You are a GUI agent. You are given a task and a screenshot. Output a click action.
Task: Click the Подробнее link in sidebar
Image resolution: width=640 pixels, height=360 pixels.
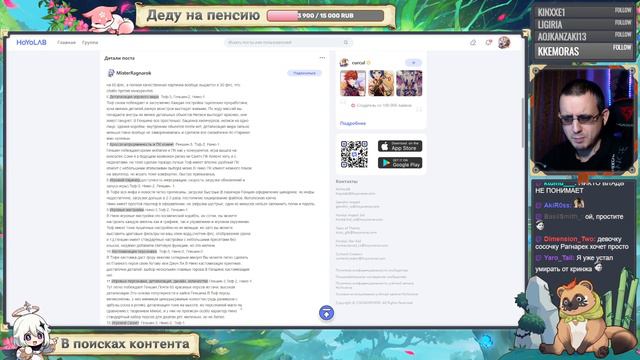[x=353, y=123]
